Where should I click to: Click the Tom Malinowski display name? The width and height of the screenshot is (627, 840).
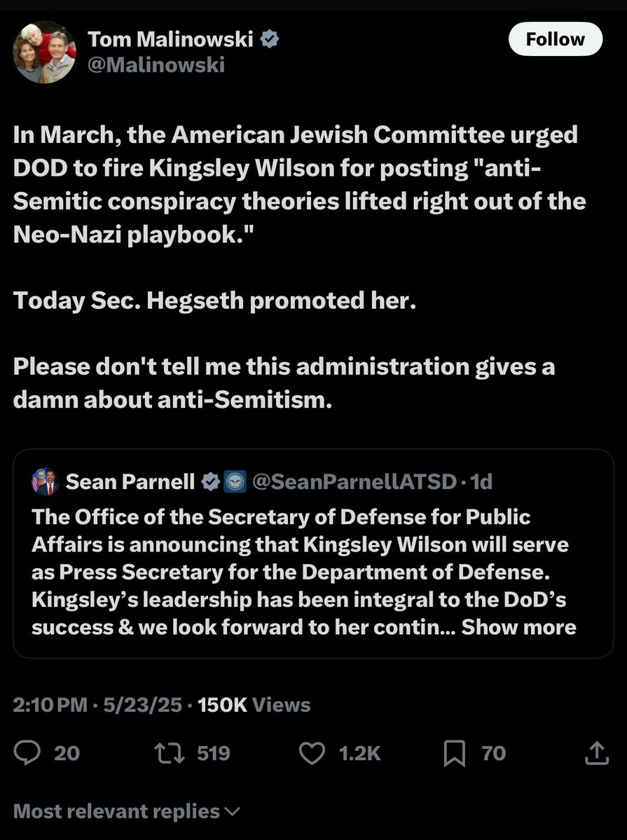coord(170,40)
